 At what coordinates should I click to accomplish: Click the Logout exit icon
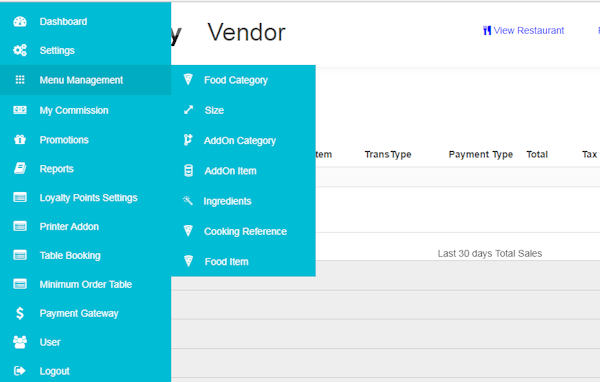pyautogui.click(x=20, y=371)
